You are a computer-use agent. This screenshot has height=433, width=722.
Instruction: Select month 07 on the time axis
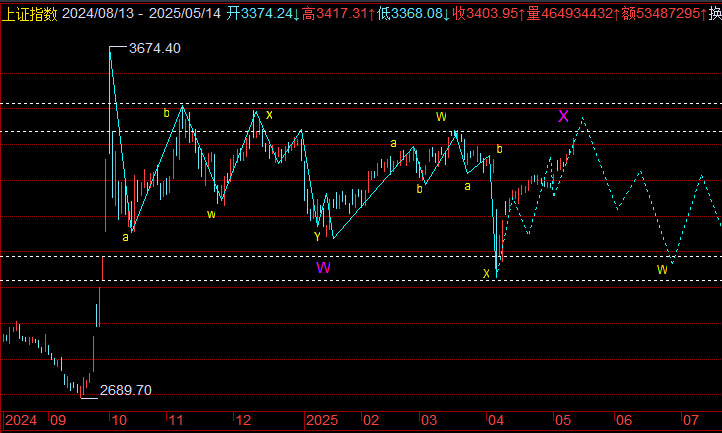(x=691, y=420)
